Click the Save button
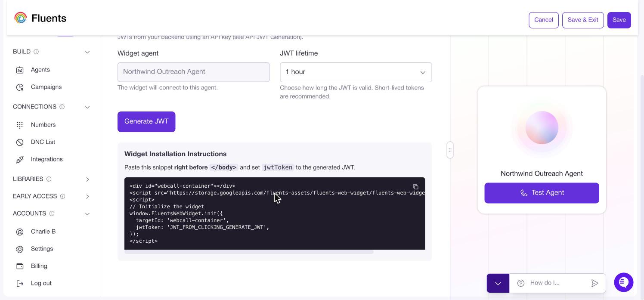Screen dimensions: 644x300 (x=619, y=20)
